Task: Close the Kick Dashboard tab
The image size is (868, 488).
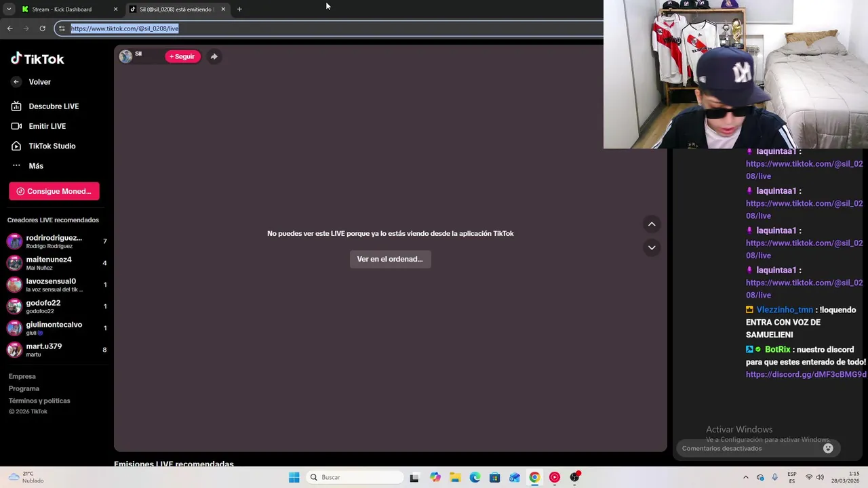Action: coord(115,9)
